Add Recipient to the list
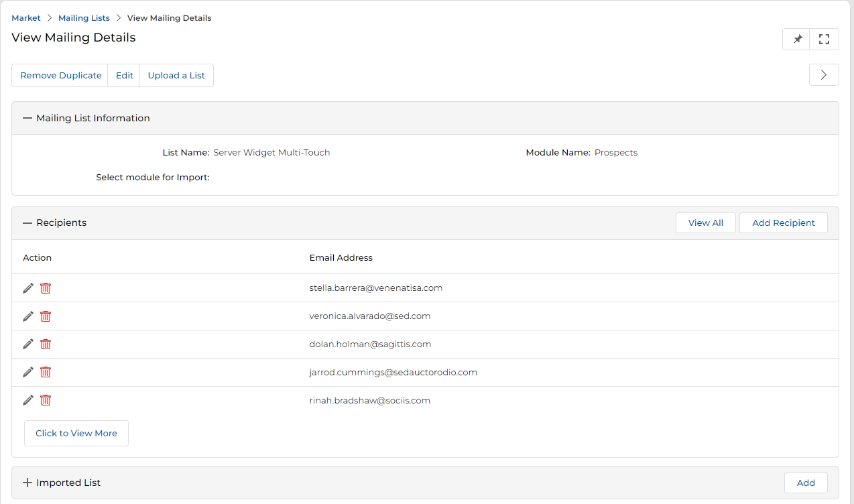Image resolution: width=854 pixels, height=504 pixels. point(784,223)
